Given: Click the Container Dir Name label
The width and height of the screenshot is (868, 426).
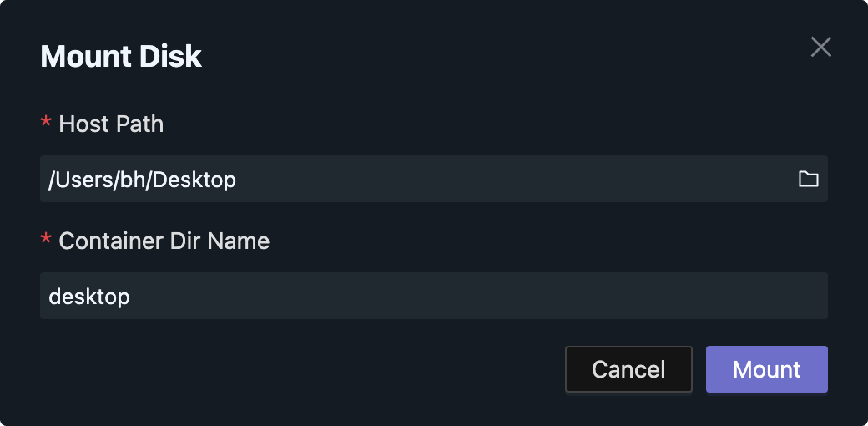Looking at the screenshot, I should [x=164, y=241].
